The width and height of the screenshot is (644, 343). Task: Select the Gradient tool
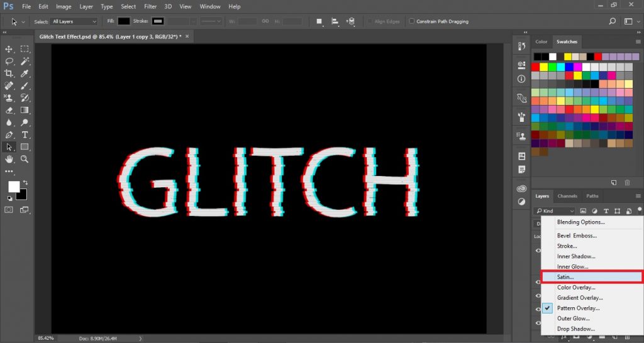point(25,110)
